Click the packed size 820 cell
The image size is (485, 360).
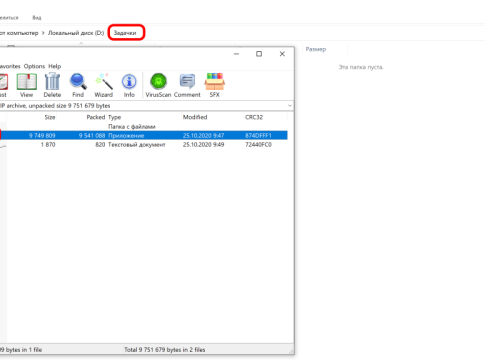[x=100, y=144]
